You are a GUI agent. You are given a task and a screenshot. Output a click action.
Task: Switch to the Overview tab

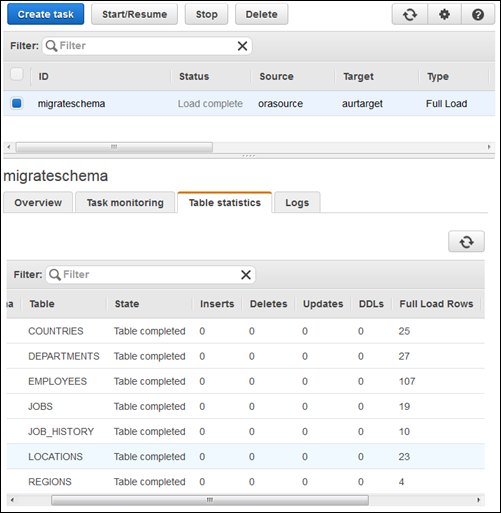pos(38,202)
